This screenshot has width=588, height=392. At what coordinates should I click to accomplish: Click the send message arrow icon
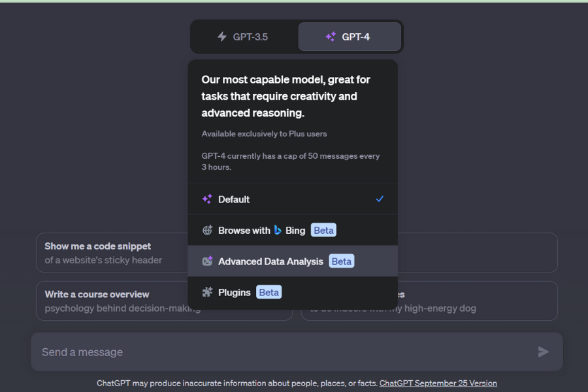click(x=543, y=352)
